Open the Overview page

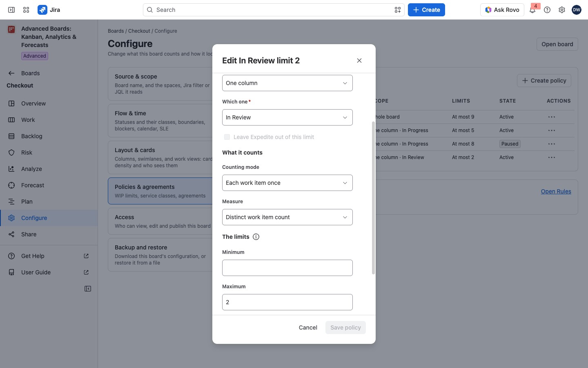(x=49, y=103)
